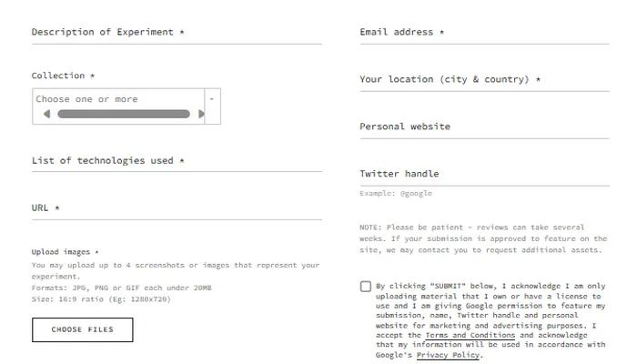Click the Upload images label
The image size is (637, 364).
66,252
